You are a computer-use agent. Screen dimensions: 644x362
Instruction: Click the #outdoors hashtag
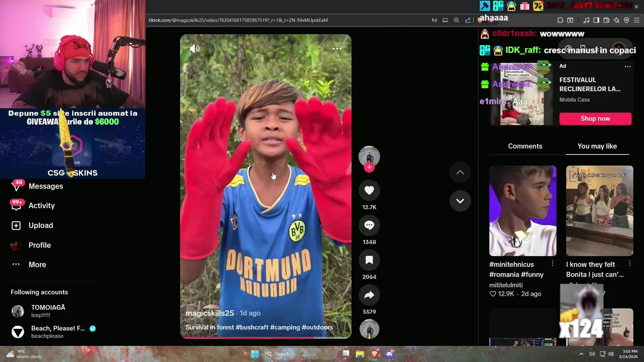pyautogui.click(x=317, y=327)
